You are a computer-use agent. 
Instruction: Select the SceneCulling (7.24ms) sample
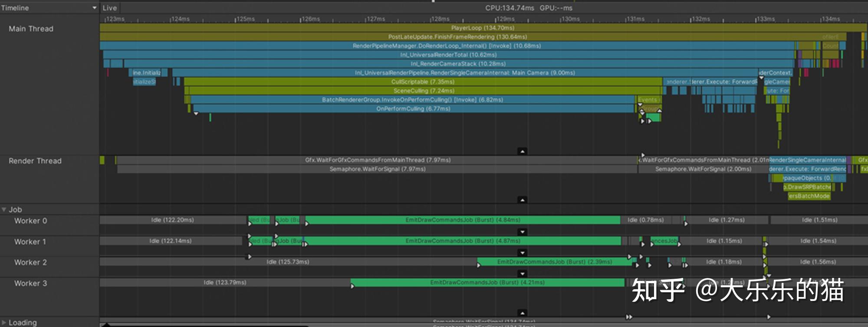pyautogui.click(x=424, y=91)
